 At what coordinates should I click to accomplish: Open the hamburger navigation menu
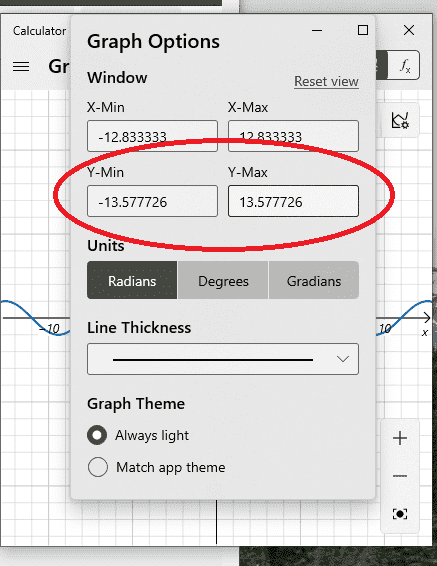tap(21, 66)
